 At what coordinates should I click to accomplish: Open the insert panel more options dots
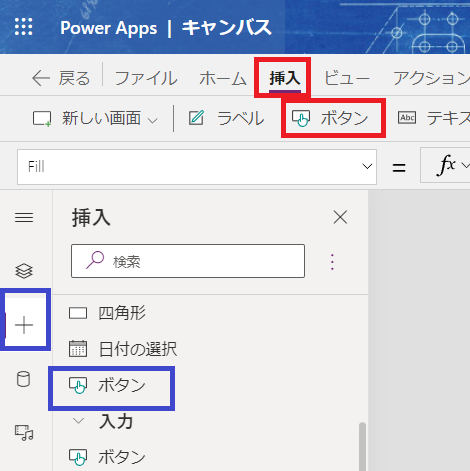[332, 262]
